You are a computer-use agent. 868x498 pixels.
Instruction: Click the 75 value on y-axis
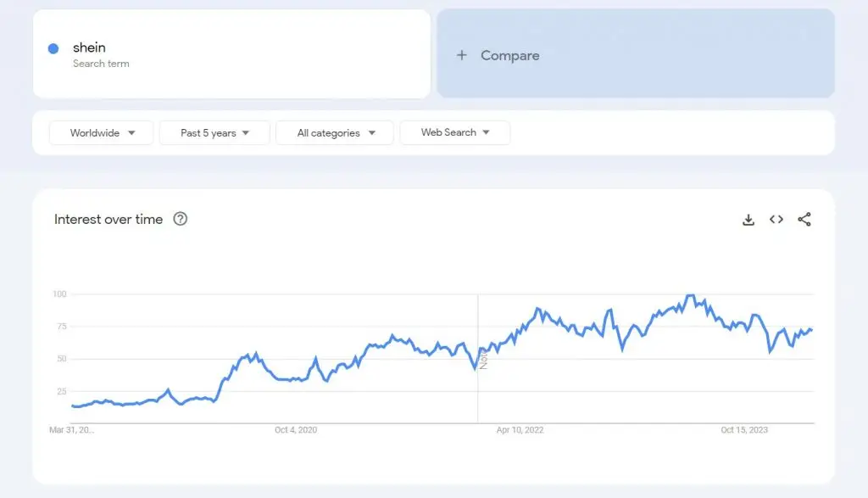click(x=61, y=327)
